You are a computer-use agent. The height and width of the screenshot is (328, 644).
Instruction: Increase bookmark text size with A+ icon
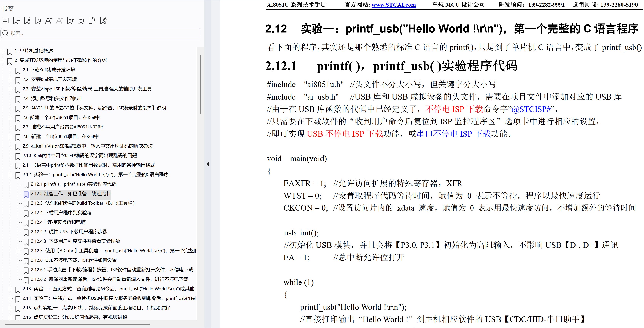pos(49,21)
